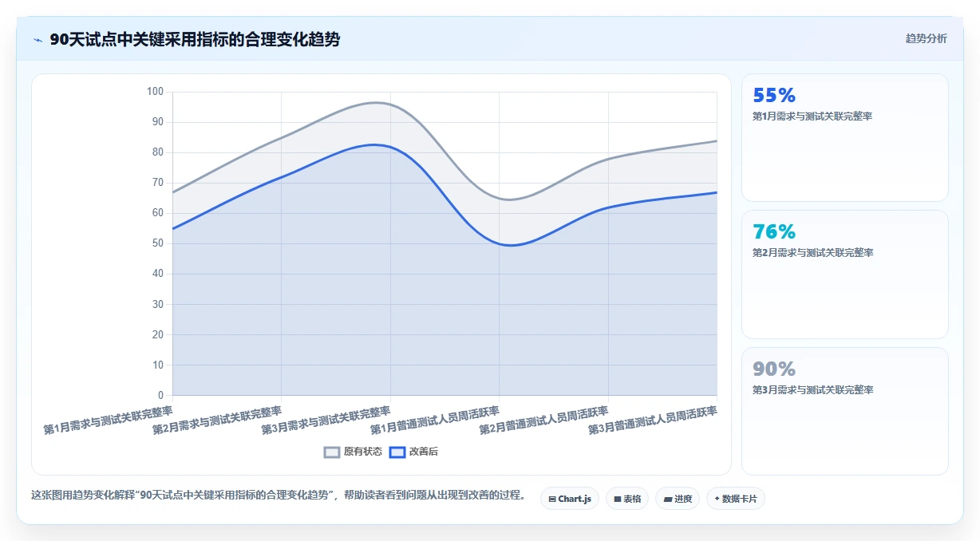Click the diamond icon in the 数据卡片 tag
The height and width of the screenshot is (541, 980).
click(x=717, y=499)
